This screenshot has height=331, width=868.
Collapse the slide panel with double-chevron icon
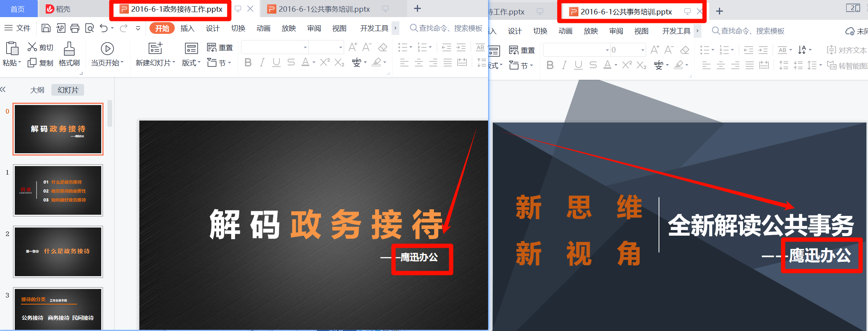pos(3,89)
